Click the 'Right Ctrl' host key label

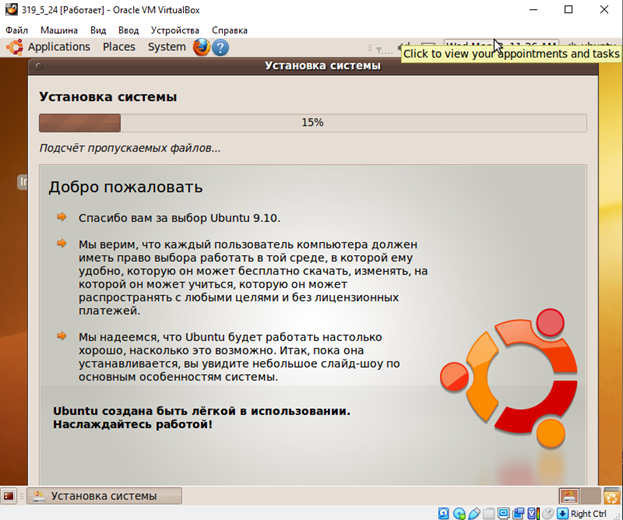tap(588, 514)
